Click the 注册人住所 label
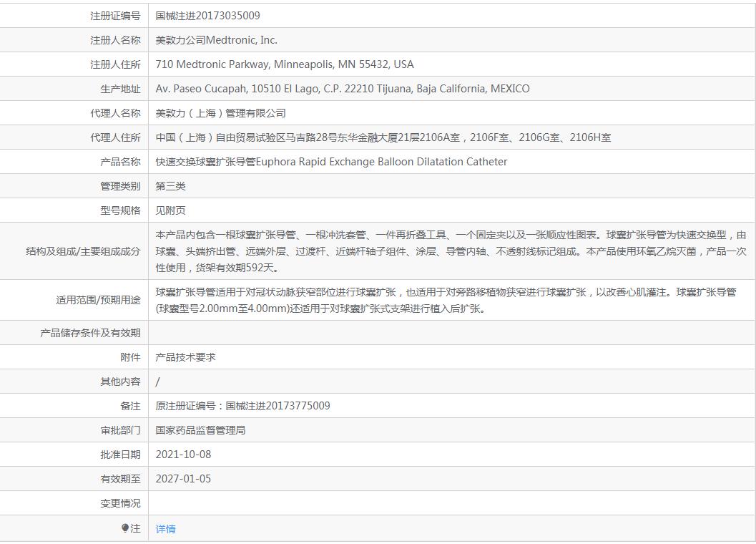The height and width of the screenshot is (544, 756). [115, 64]
